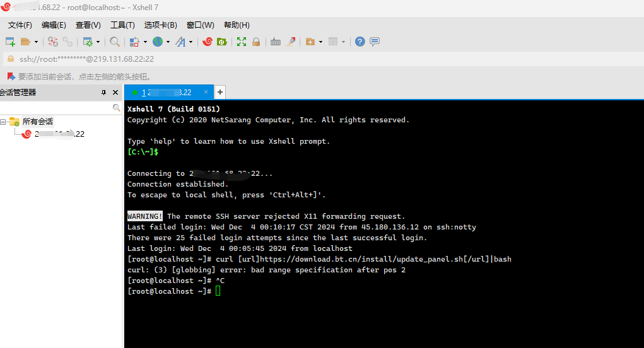Open the 窗口(W) menu
Viewport: 644px width, 348px height.
click(x=201, y=25)
